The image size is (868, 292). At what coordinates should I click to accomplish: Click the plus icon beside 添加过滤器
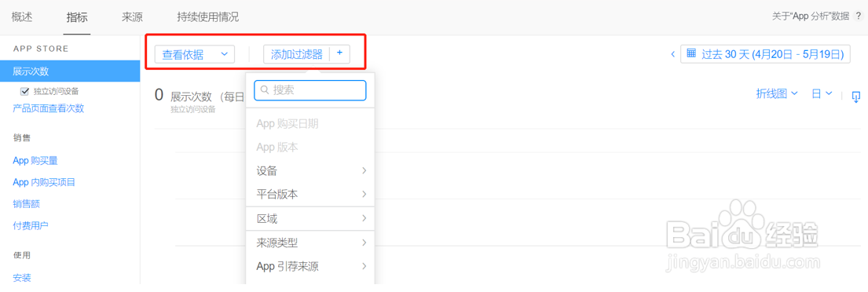click(x=340, y=53)
